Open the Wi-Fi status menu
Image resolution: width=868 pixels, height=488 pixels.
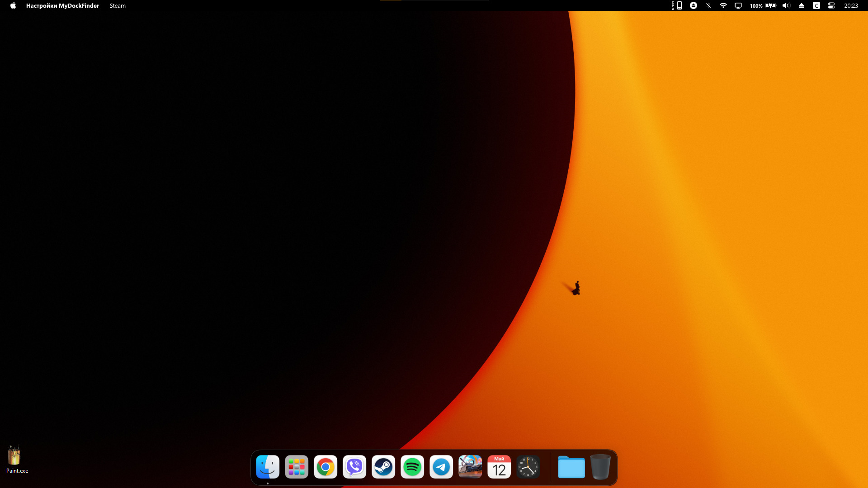723,5
